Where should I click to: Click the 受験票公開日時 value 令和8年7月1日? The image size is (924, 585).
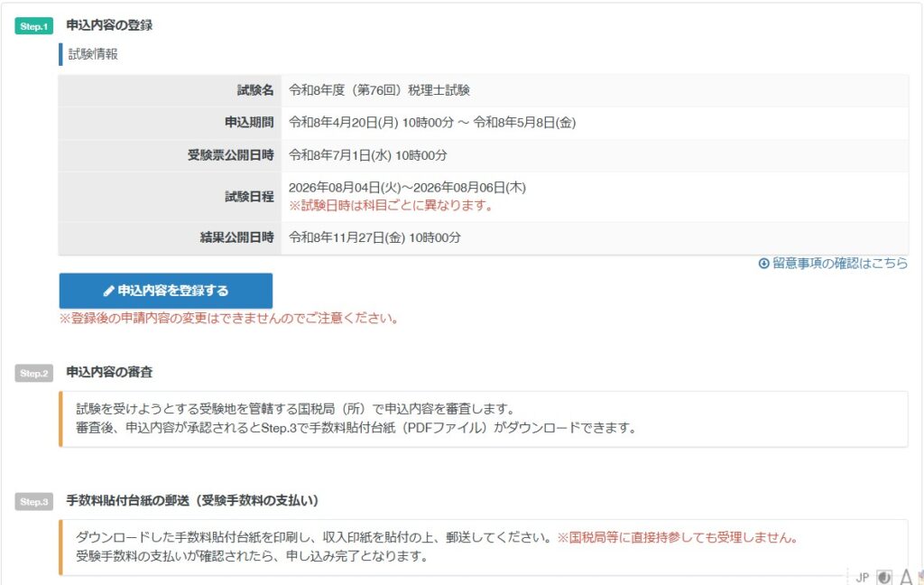point(367,155)
